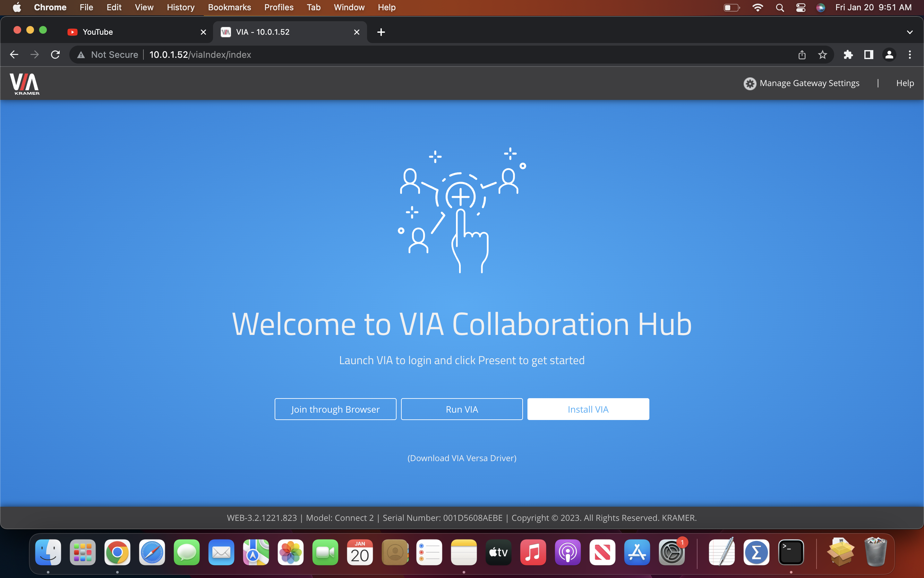Share this page via share icon
This screenshot has width=924, height=578.
[802, 55]
